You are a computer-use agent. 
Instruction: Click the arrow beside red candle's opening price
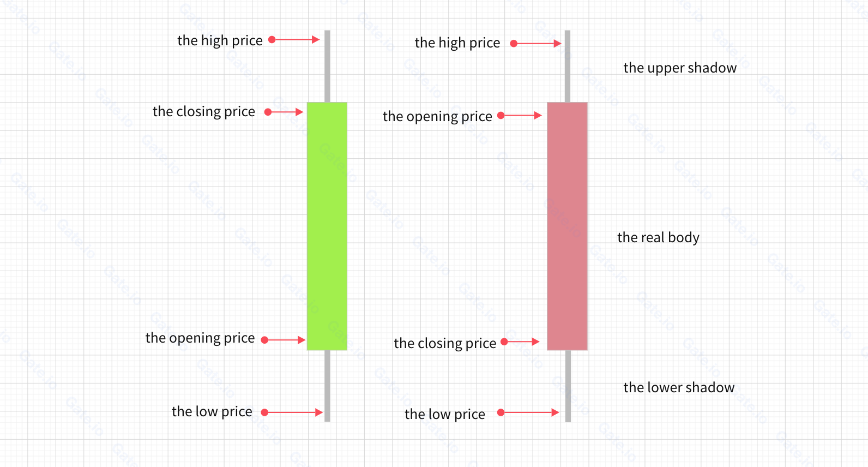(x=520, y=116)
